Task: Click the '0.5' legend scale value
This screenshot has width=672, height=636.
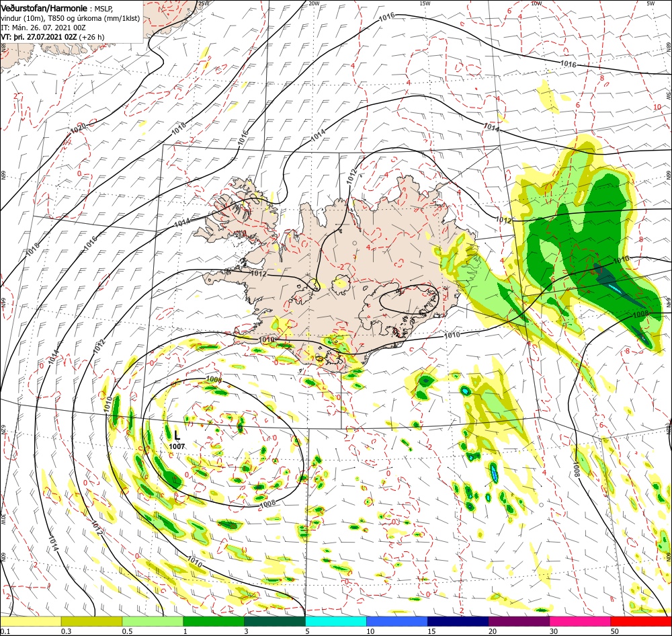Action: point(127,631)
